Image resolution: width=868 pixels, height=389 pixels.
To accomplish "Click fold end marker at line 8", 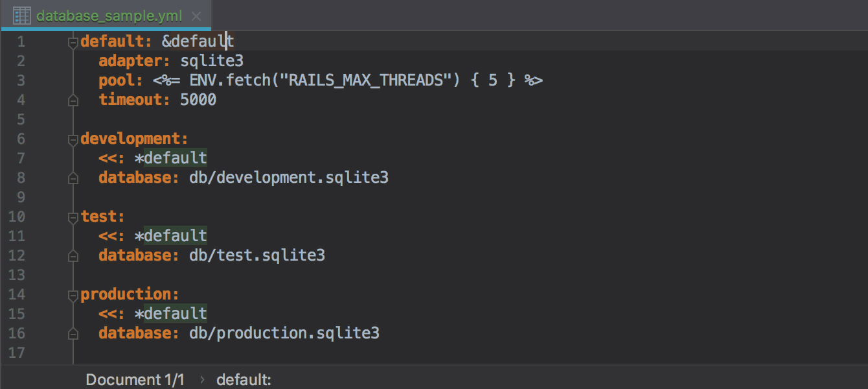I will pos(73,178).
